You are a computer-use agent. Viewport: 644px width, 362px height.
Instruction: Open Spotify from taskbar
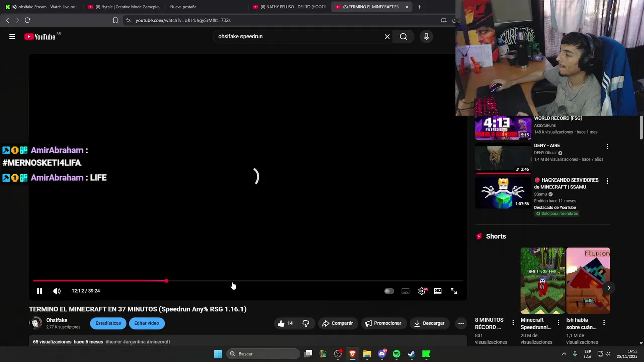click(396, 354)
